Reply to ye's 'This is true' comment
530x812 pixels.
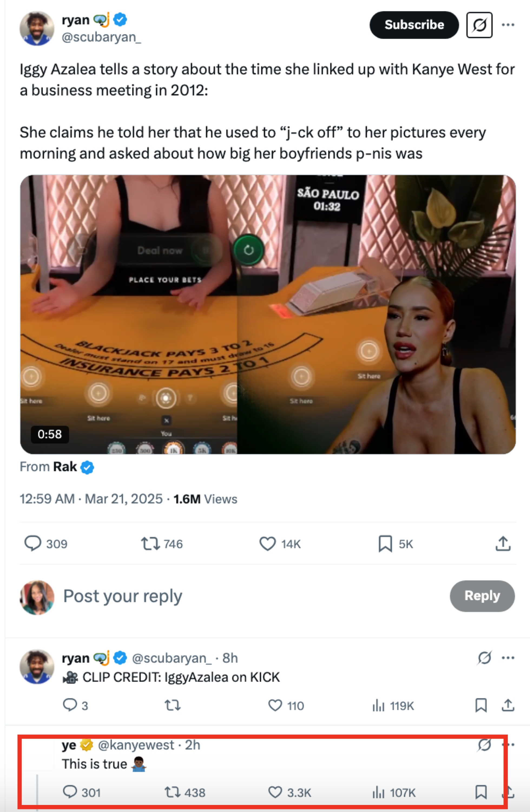[70, 791]
